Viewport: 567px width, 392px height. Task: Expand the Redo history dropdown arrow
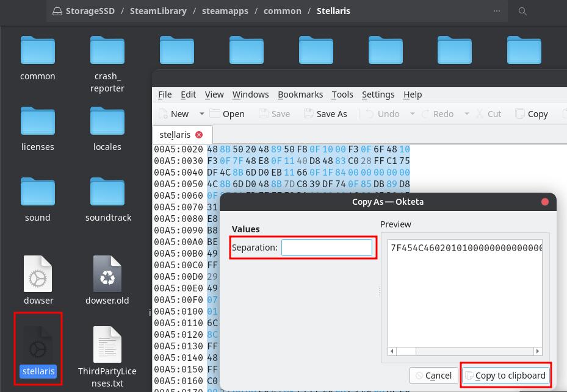click(x=467, y=114)
